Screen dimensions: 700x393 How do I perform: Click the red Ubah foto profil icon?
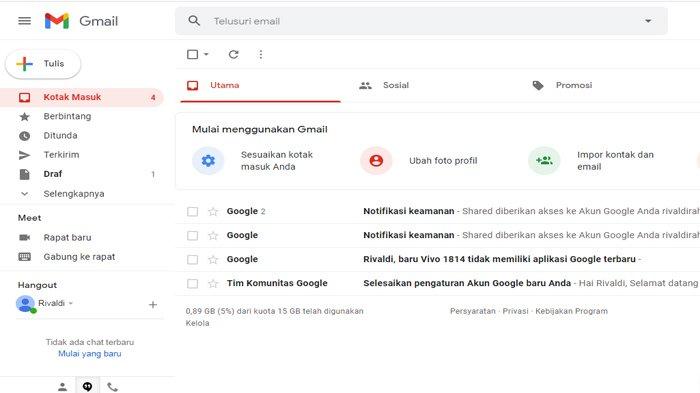(x=376, y=160)
